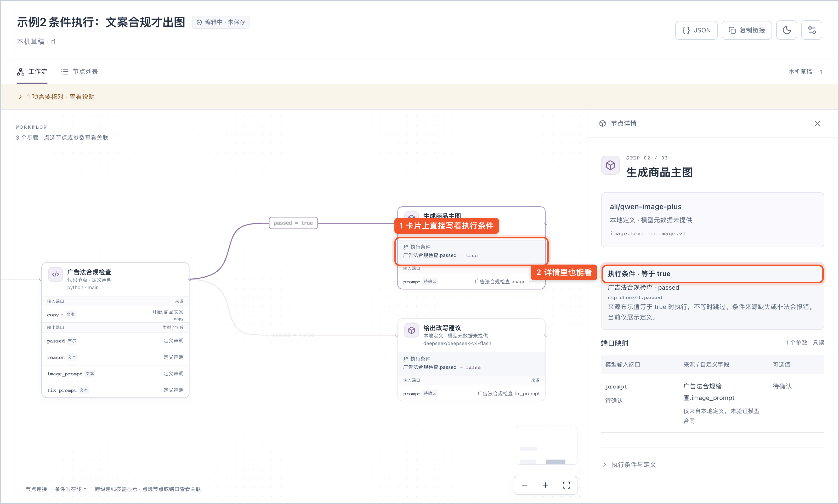Image resolution: width=839 pixels, height=504 pixels.
Task: Click the model cube icon beside STEP 02 / 03
Action: click(x=610, y=165)
